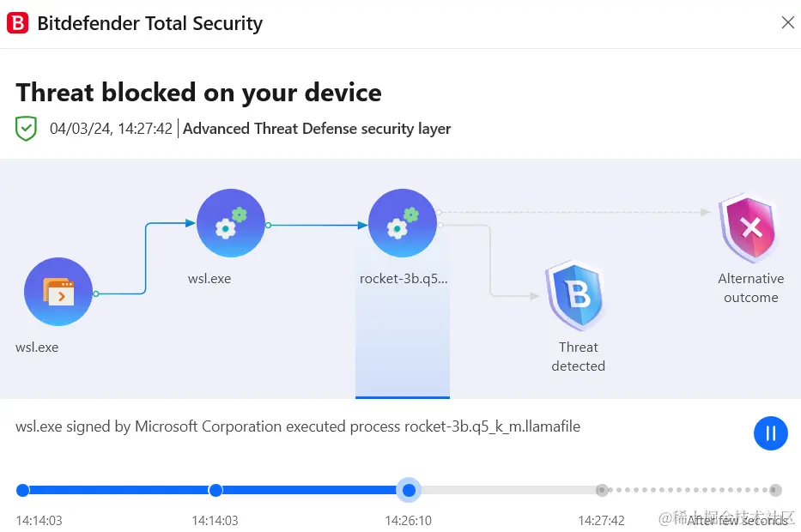The image size is (801, 532).
Task: Close the Bitdefender Total Security window
Action: pyautogui.click(x=787, y=23)
